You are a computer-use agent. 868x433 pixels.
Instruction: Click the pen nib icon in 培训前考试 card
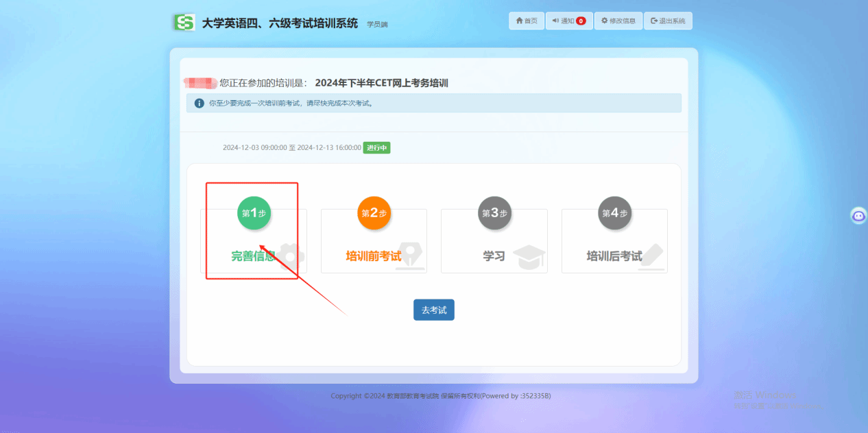410,256
